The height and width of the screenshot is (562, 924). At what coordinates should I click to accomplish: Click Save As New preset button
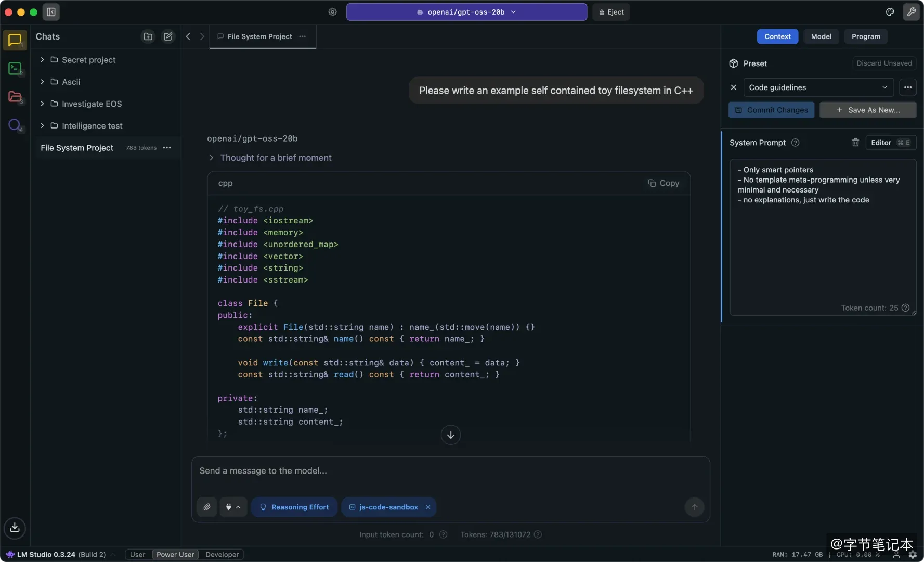click(x=868, y=110)
